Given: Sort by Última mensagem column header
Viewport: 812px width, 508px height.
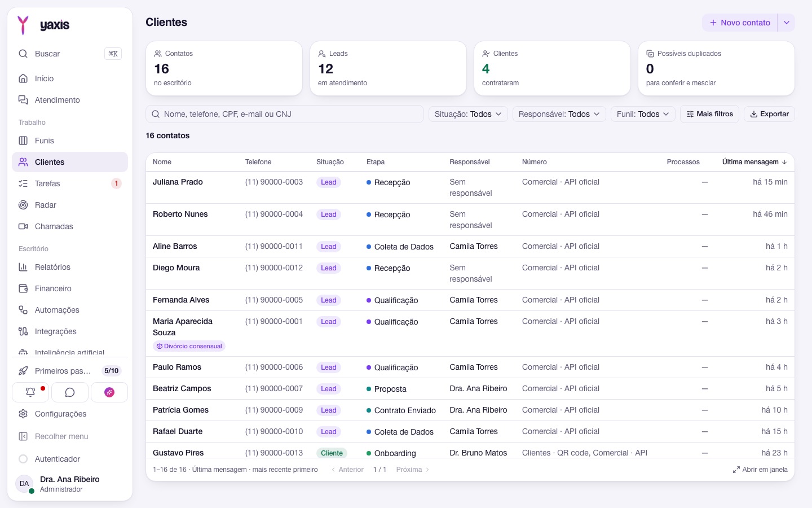Looking at the screenshot, I should point(754,162).
